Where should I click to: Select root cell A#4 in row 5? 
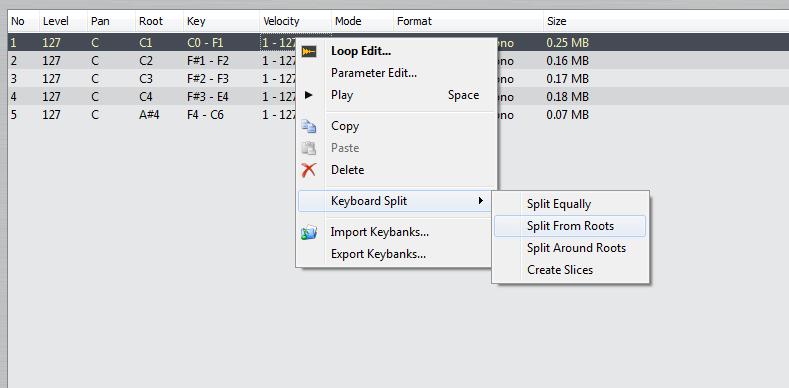pos(149,115)
